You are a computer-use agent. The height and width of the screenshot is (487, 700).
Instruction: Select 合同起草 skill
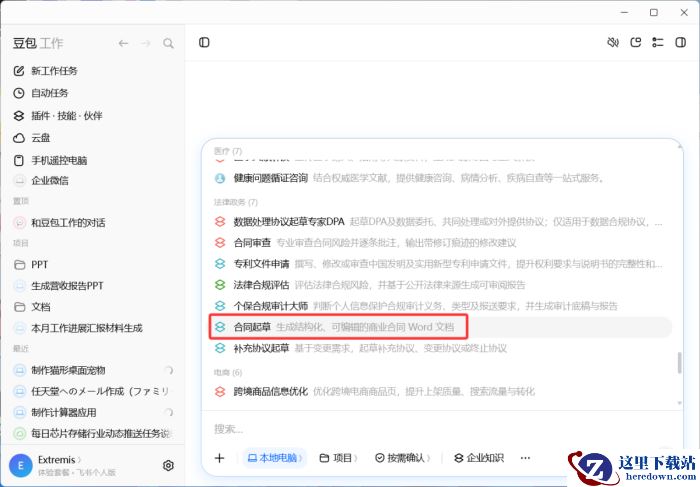(442, 327)
